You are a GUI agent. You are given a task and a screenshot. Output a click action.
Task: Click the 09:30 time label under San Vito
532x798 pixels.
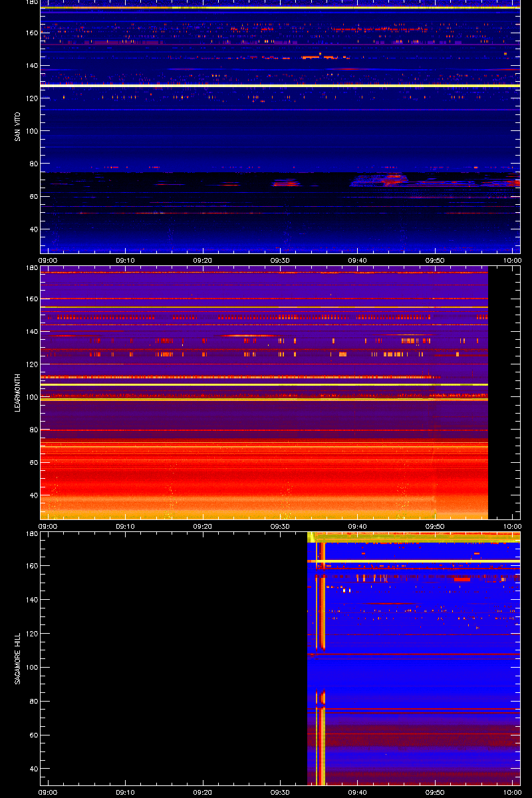(x=280, y=260)
